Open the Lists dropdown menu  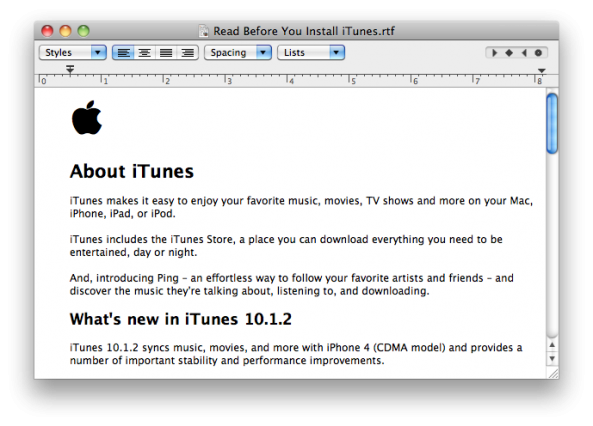pos(311,53)
